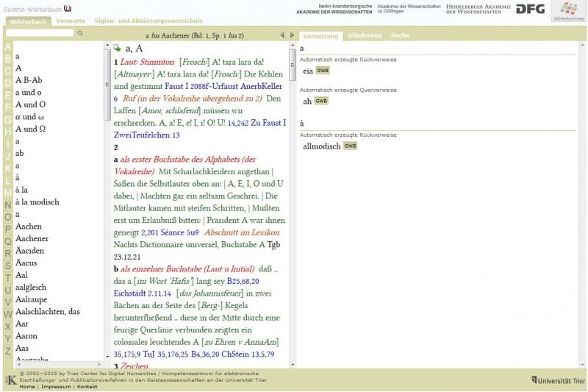Open the Impressum link
The image size is (588, 392).
click(56, 386)
